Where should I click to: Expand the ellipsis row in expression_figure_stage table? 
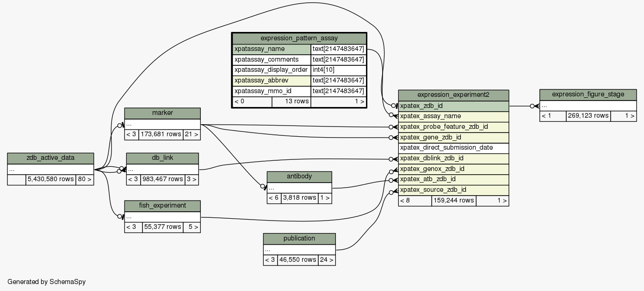(588, 106)
